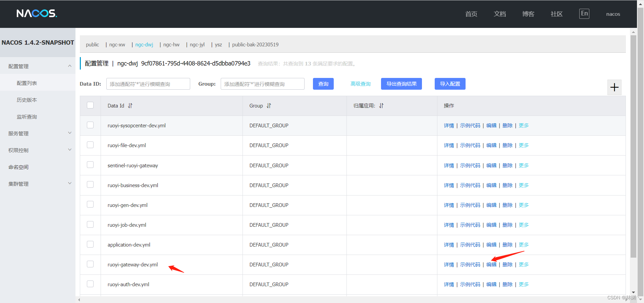Click 详情 for application-dev.yml

coord(449,245)
